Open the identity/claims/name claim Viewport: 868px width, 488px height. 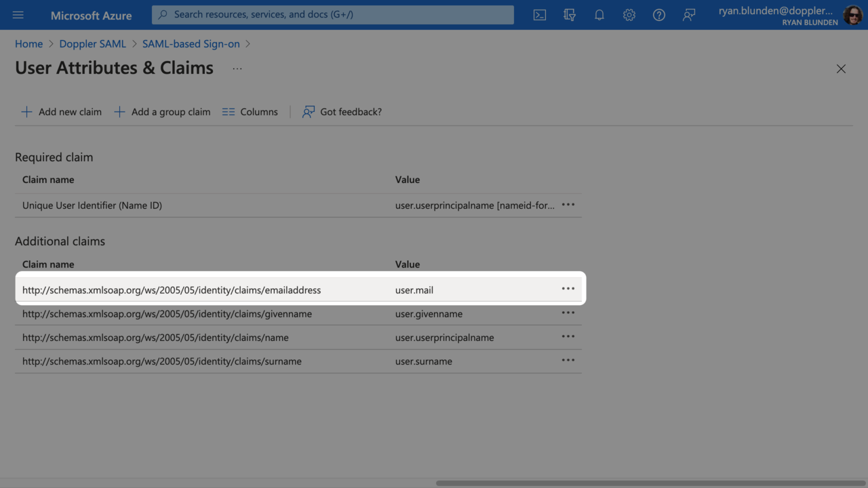(x=155, y=338)
